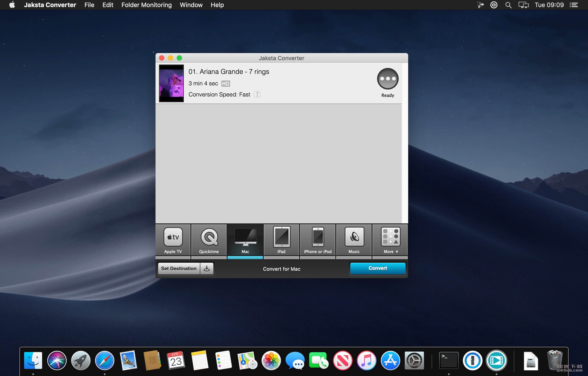
Task: Select the '01. Ariana Grande - 7 rings' title
Action: pos(229,72)
